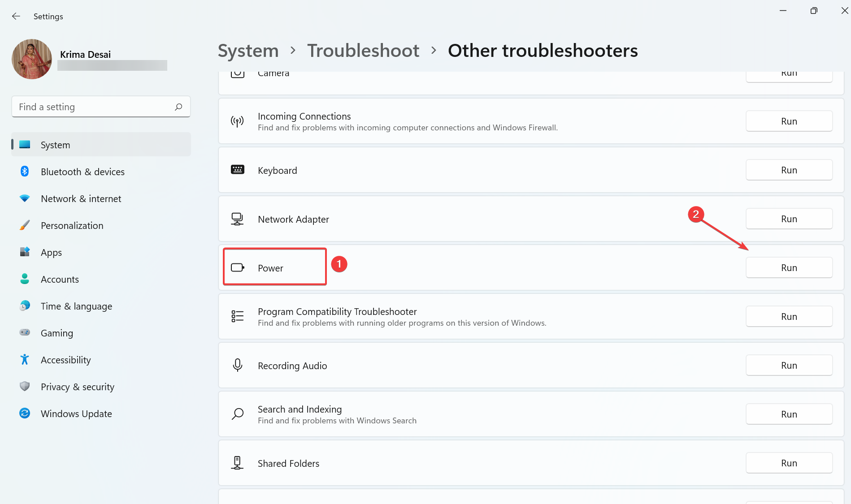Click the Accessibility figure icon
The width and height of the screenshot is (851, 504).
[25, 360]
